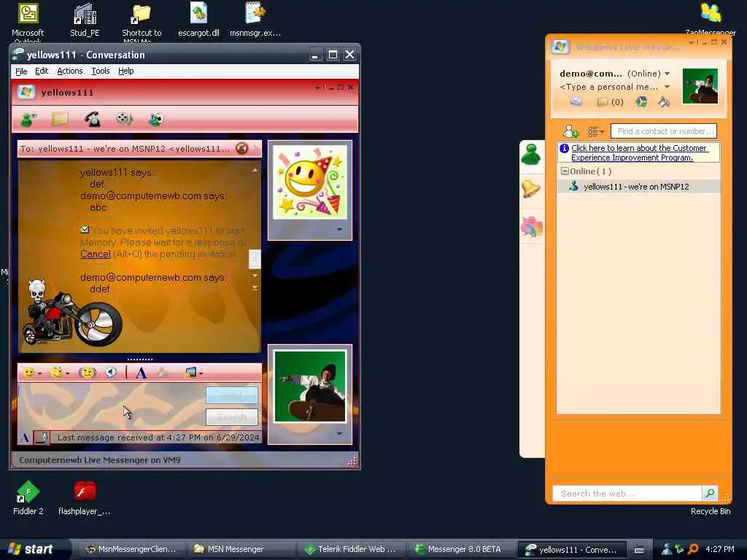Click skateboarder display picture in conversation

[310, 386]
